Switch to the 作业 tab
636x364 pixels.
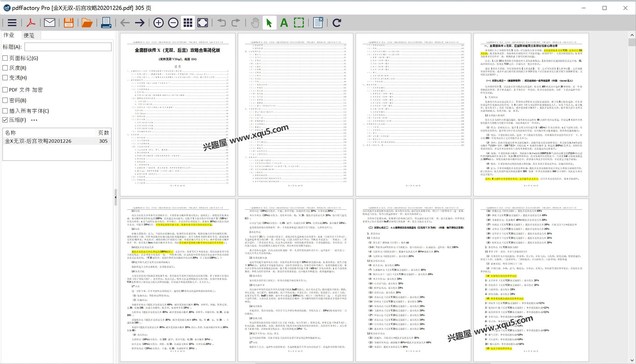point(9,35)
